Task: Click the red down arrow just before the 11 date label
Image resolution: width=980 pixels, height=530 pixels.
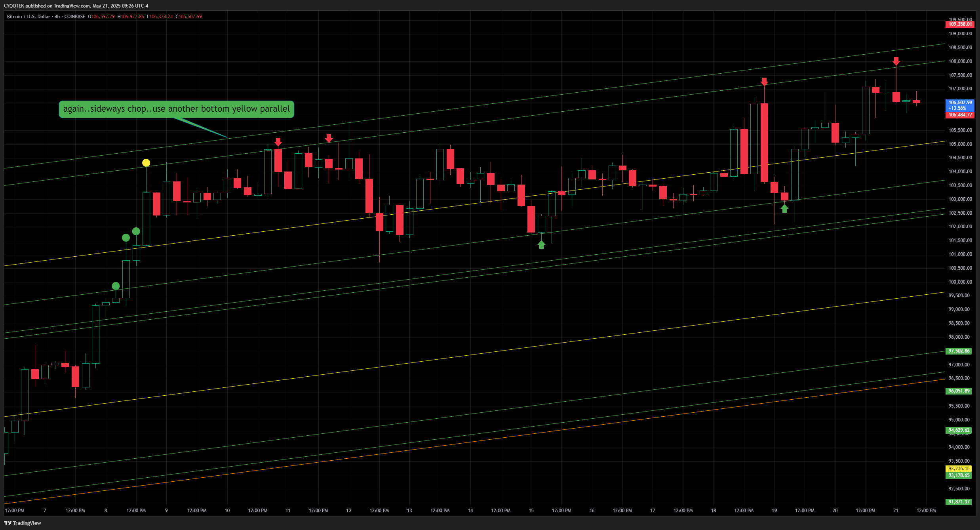Action: pos(278,142)
